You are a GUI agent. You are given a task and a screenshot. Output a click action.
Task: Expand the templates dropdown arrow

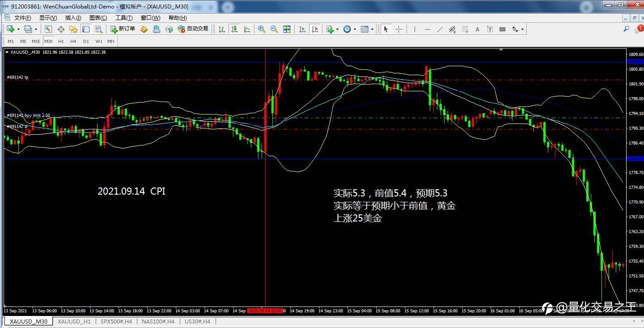(372, 30)
